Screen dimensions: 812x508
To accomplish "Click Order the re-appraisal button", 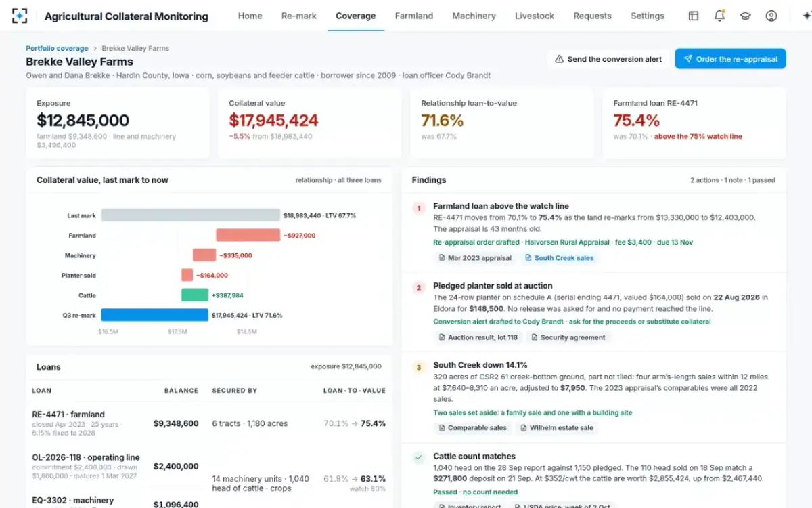I will [730, 59].
